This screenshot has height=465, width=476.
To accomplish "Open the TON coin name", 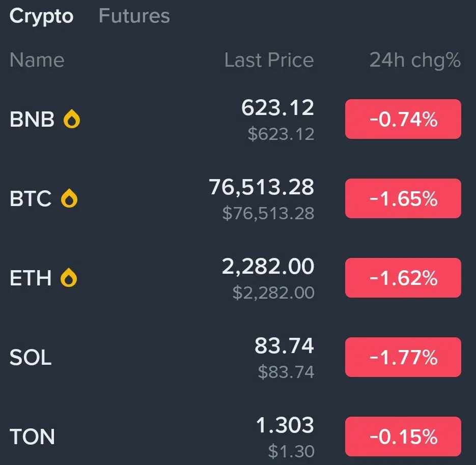I will tap(32, 437).
